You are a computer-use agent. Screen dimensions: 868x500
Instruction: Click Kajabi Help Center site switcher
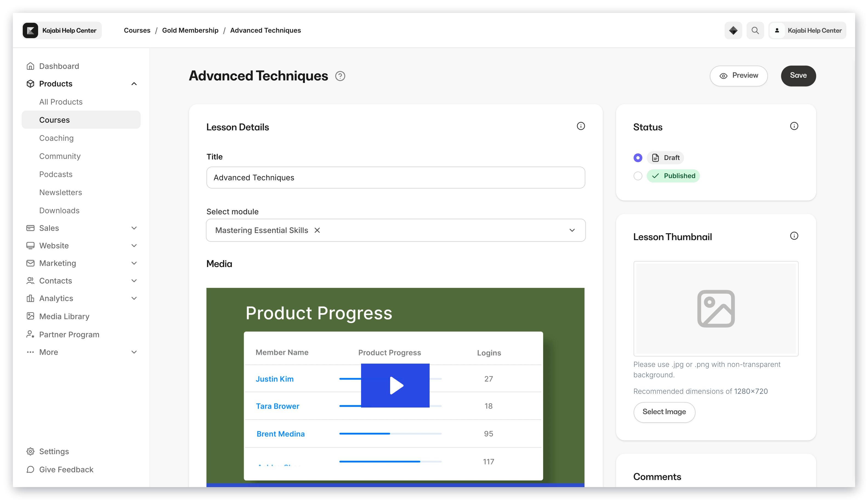62,30
